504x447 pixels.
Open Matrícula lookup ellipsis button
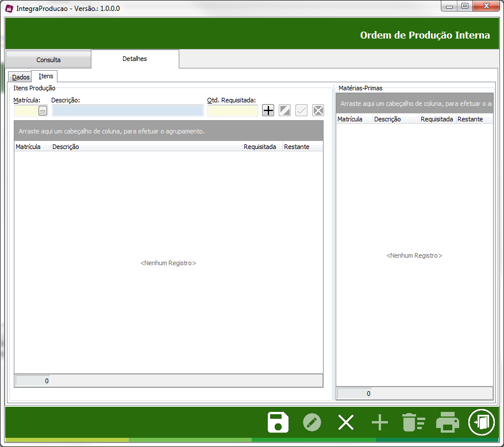[43, 110]
